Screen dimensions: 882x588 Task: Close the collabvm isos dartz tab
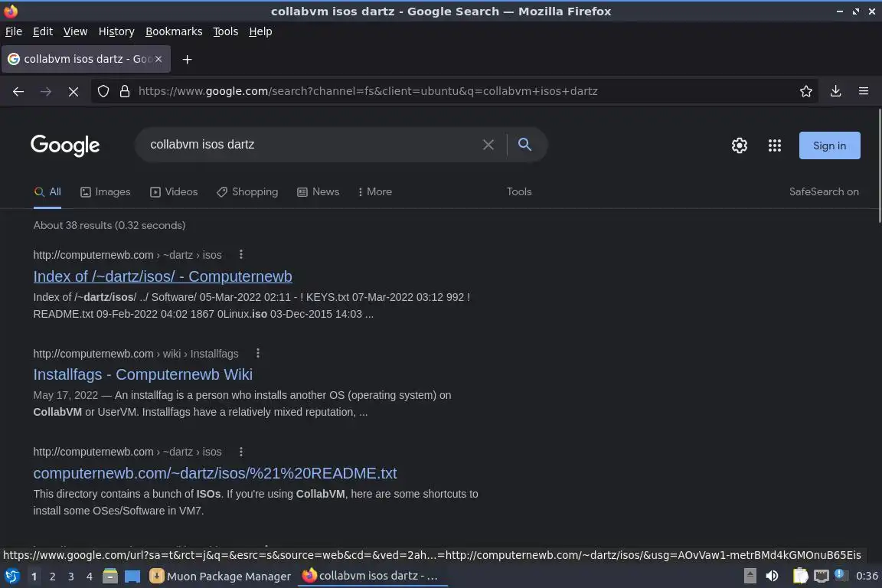tap(158, 58)
